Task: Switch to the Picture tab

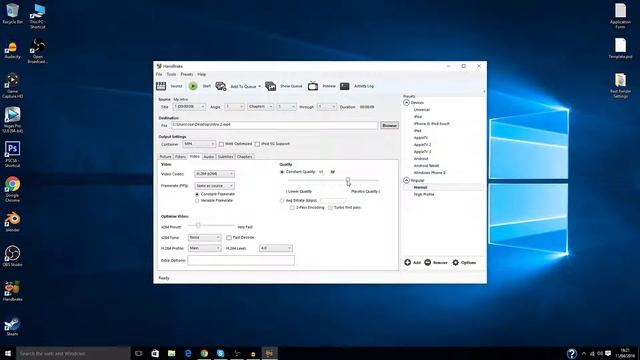Action: point(165,157)
